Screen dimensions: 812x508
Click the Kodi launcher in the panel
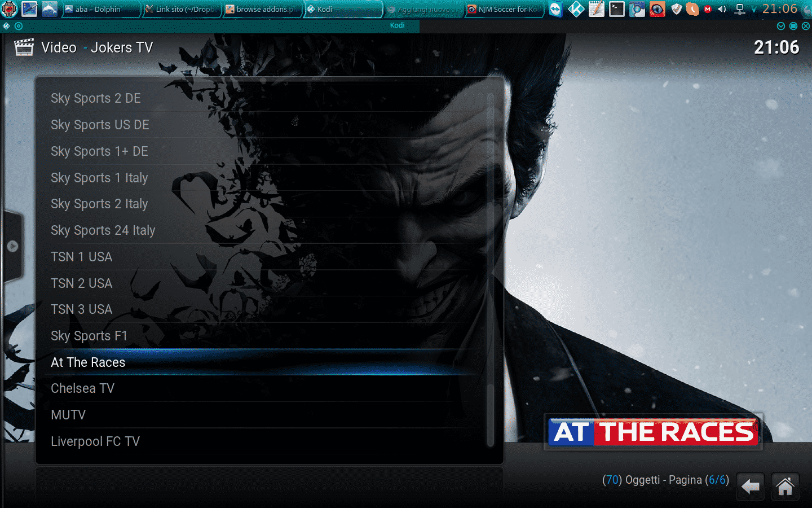point(576,9)
